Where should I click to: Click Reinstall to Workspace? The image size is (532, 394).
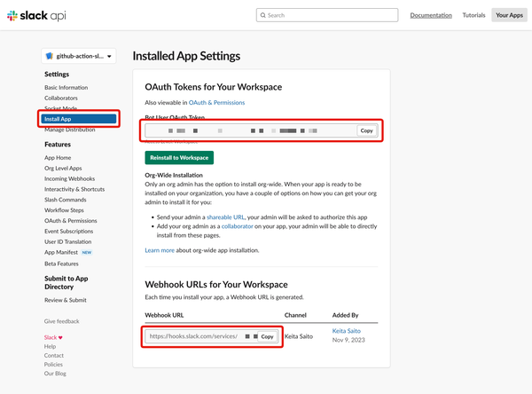coord(179,158)
